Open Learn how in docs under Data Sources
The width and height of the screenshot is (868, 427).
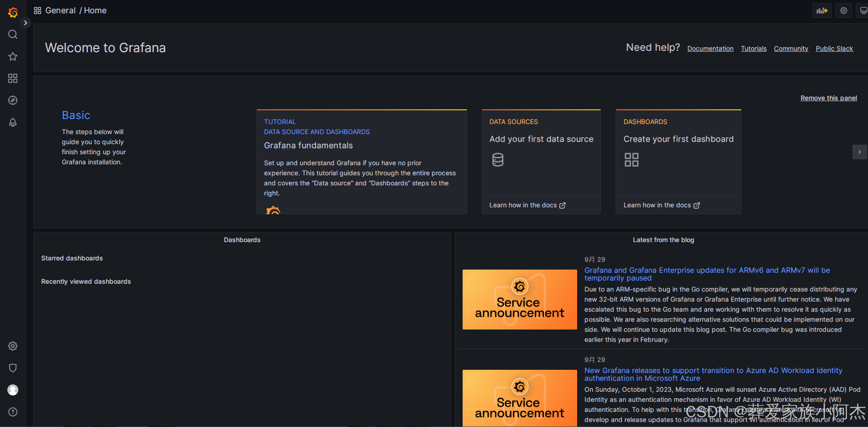pos(527,205)
